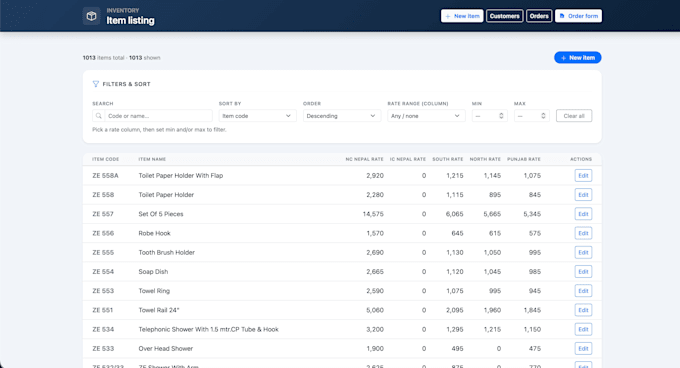Edit the Soap Dish item
Image resolution: width=680 pixels, height=368 pixels.
pos(583,272)
